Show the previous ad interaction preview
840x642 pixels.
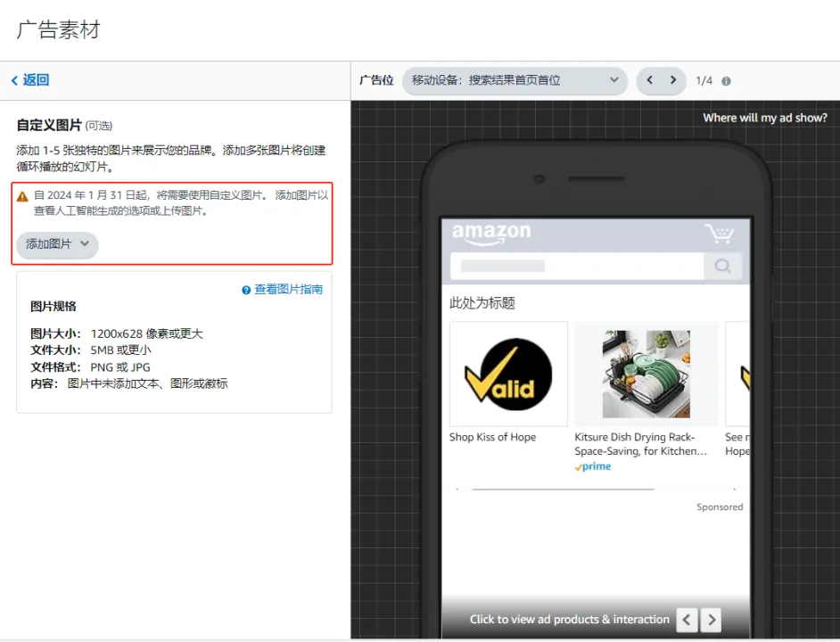(x=687, y=620)
